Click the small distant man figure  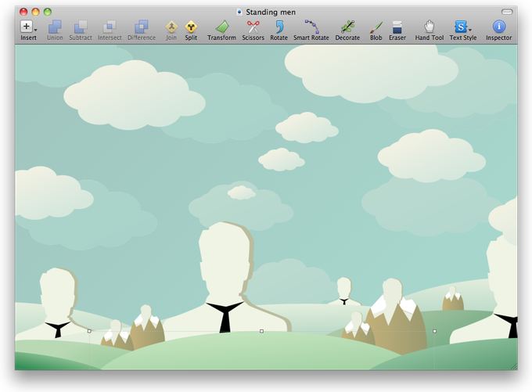click(344, 291)
